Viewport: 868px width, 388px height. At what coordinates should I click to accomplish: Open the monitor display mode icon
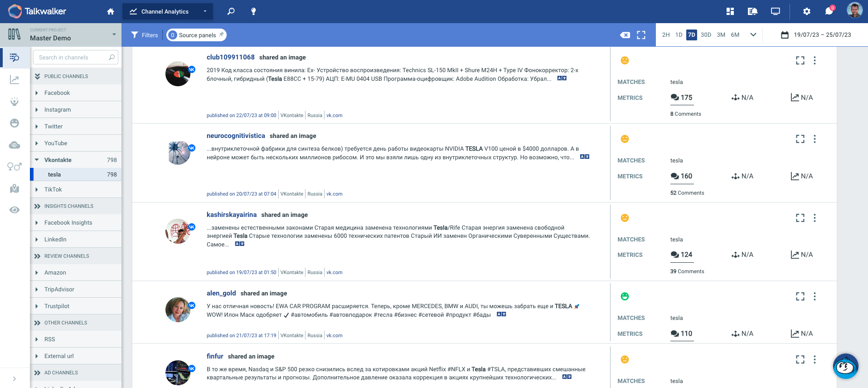click(x=776, y=11)
